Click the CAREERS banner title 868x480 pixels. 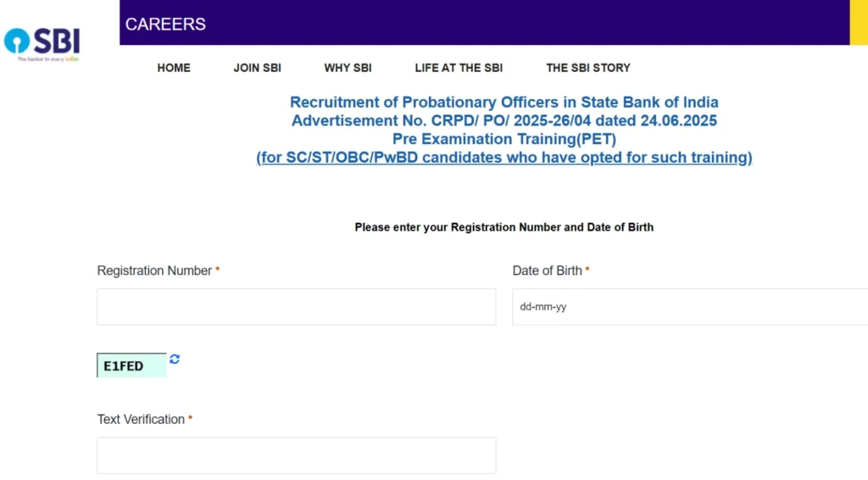coord(165,25)
